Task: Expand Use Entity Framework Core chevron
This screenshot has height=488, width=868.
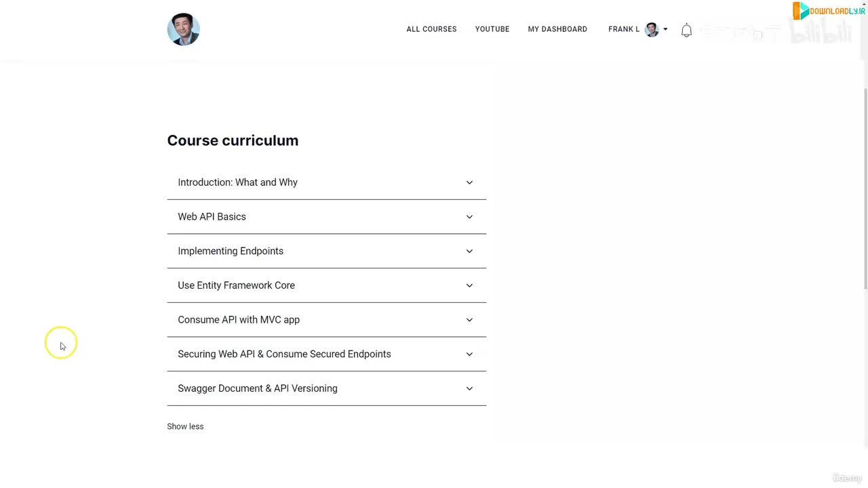Action: click(x=469, y=285)
